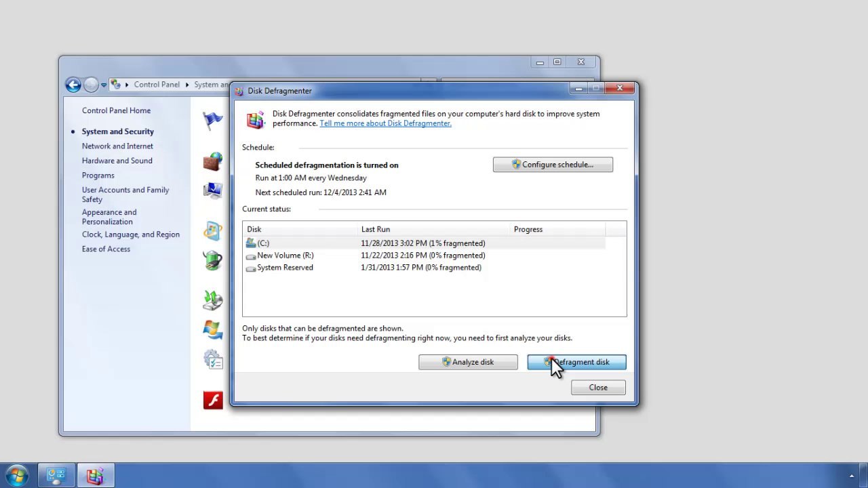Click the Disk column header
The image size is (868, 488).
point(300,229)
